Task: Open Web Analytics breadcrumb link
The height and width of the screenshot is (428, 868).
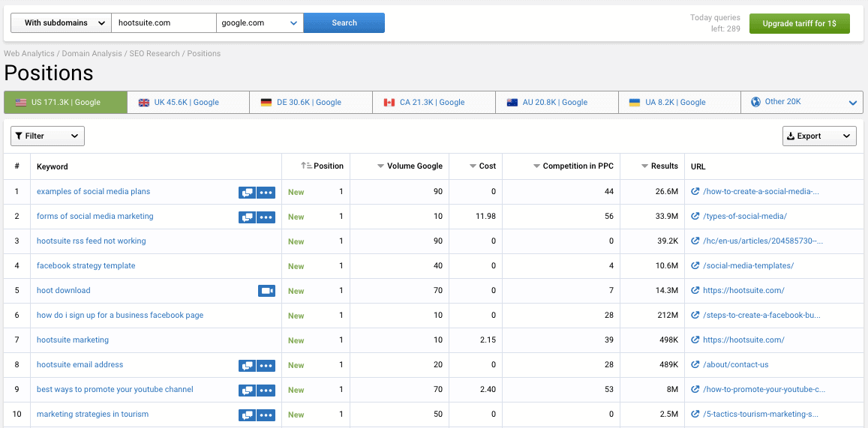Action: coord(29,54)
